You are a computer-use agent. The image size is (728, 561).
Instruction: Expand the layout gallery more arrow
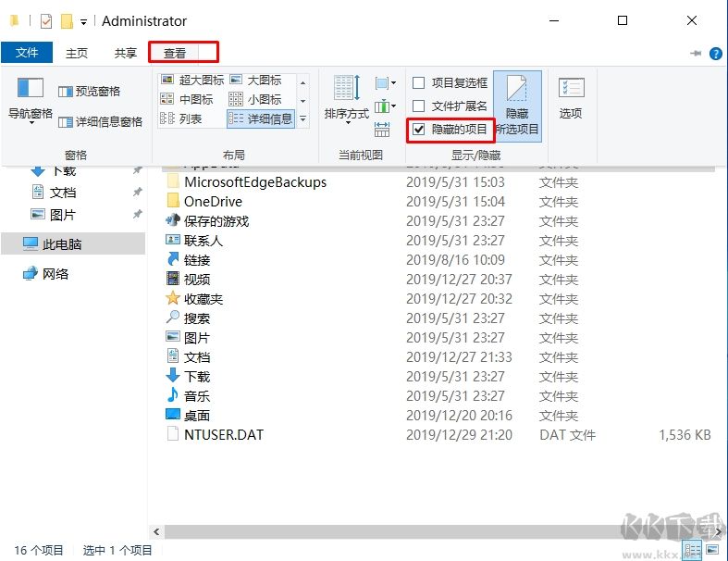[x=302, y=119]
